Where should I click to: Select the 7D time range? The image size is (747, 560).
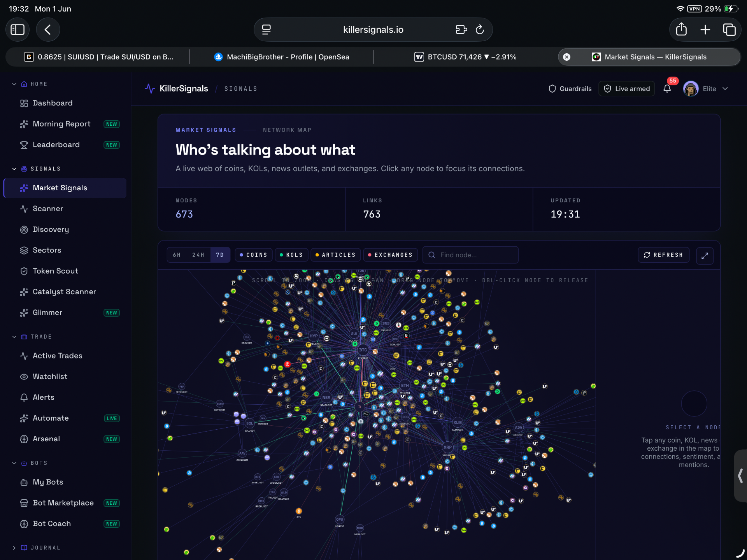[220, 255]
